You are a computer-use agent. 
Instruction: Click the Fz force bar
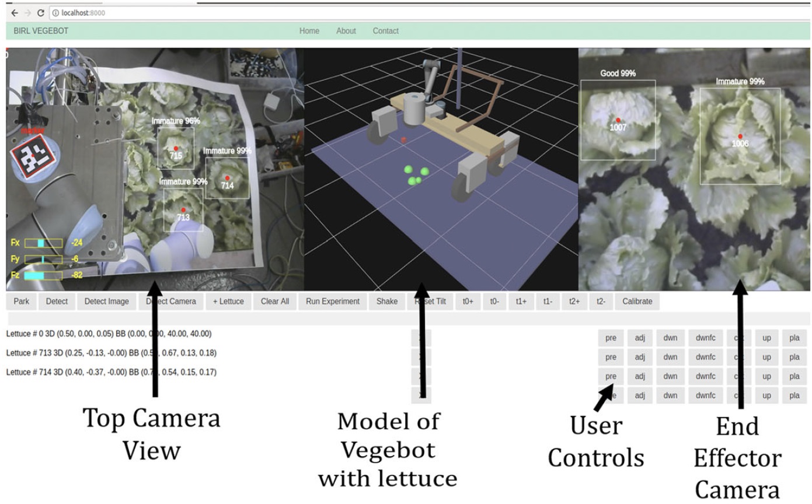click(43, 275)
